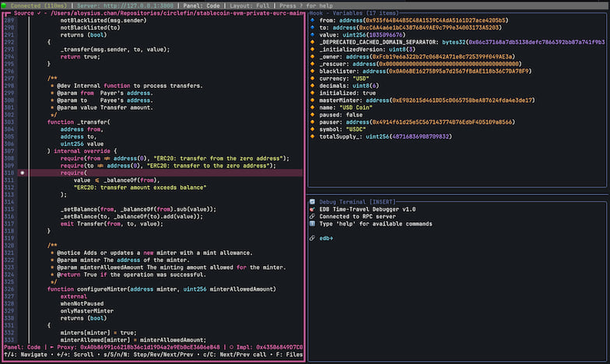This screenshot has width=610, height=364.
Task: Click the 'edb' terminal command prompt
Action: (x=325, y=238)
